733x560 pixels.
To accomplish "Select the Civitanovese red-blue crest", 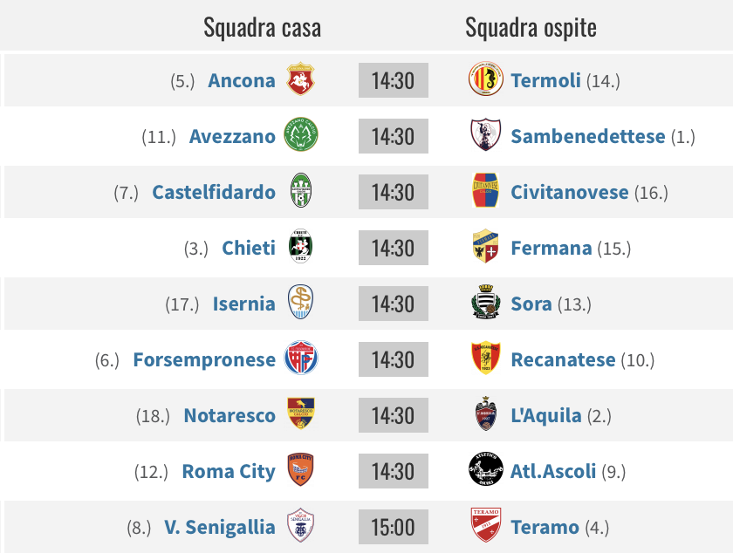I will (x=486, y=190).
